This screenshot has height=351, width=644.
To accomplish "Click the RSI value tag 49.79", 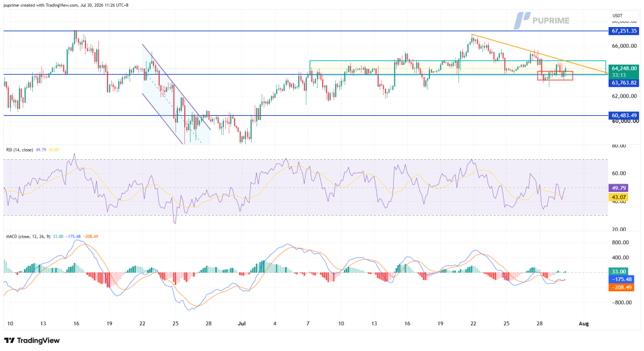I will (619, 188).
